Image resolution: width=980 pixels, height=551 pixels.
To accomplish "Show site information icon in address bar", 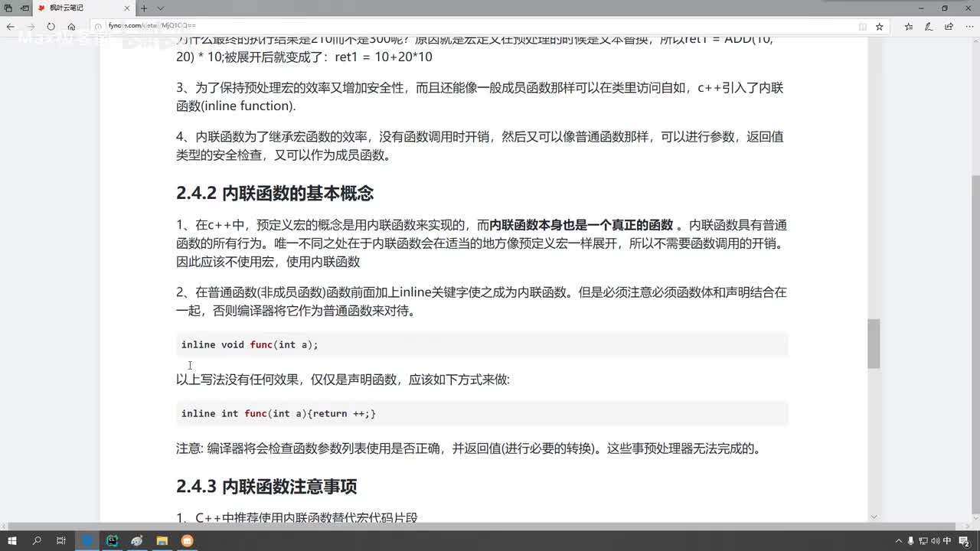I will pyautogui.click(x=99, y=26).
